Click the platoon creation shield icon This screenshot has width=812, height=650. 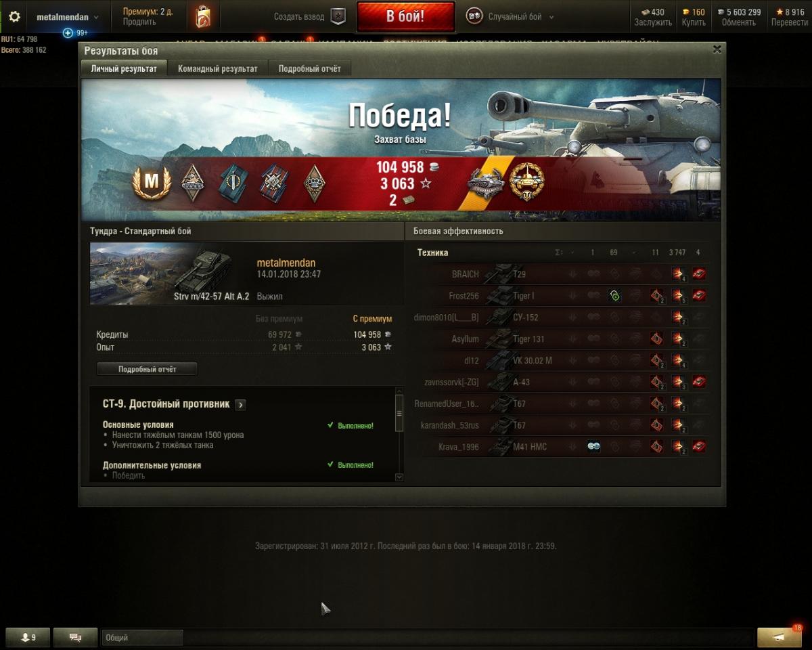tap(338, 17)
